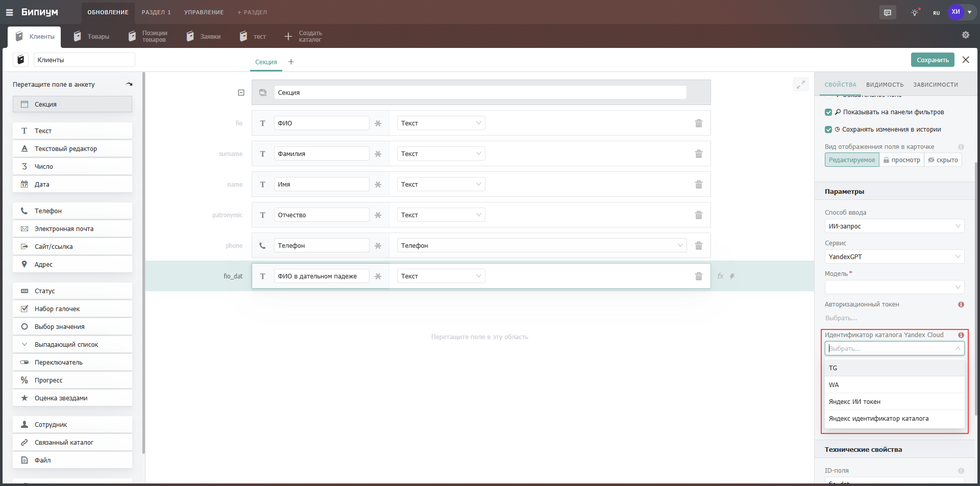The height and width of the screenshot is (486, 980).
Task: Click the fx formula icon
Action: click(720, 276)
